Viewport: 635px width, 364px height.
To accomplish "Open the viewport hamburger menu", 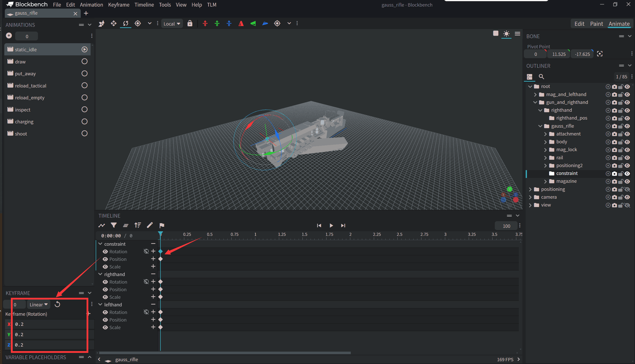I will tap(518, 34).
